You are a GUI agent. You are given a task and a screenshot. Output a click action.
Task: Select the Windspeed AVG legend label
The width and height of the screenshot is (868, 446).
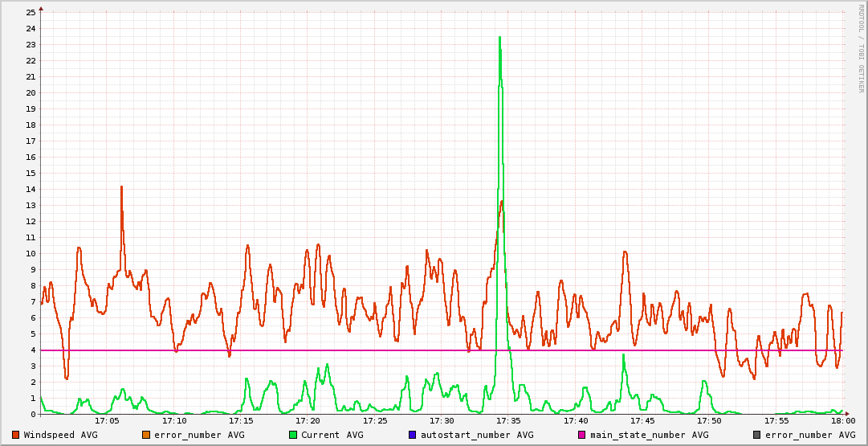63,435
